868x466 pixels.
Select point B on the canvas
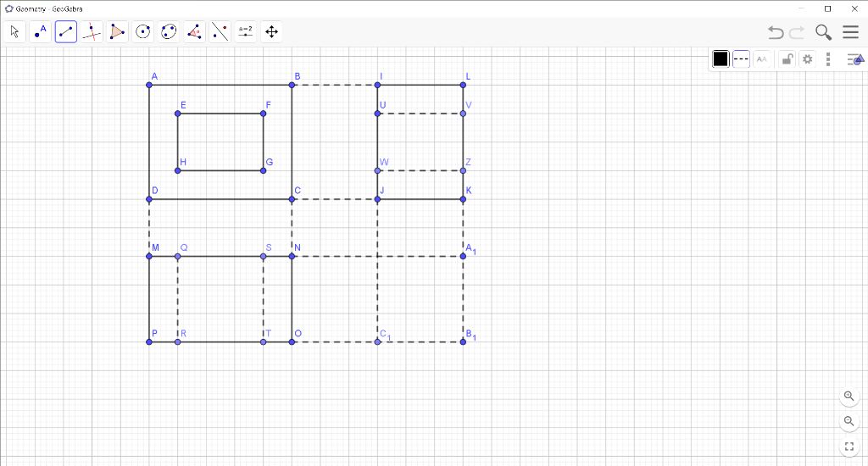click(292, 85)
